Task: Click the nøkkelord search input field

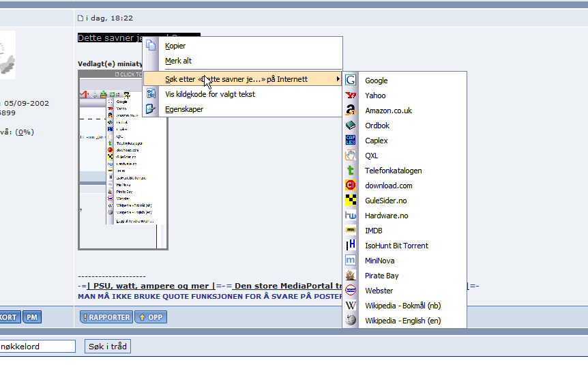Action: point(37,347)
